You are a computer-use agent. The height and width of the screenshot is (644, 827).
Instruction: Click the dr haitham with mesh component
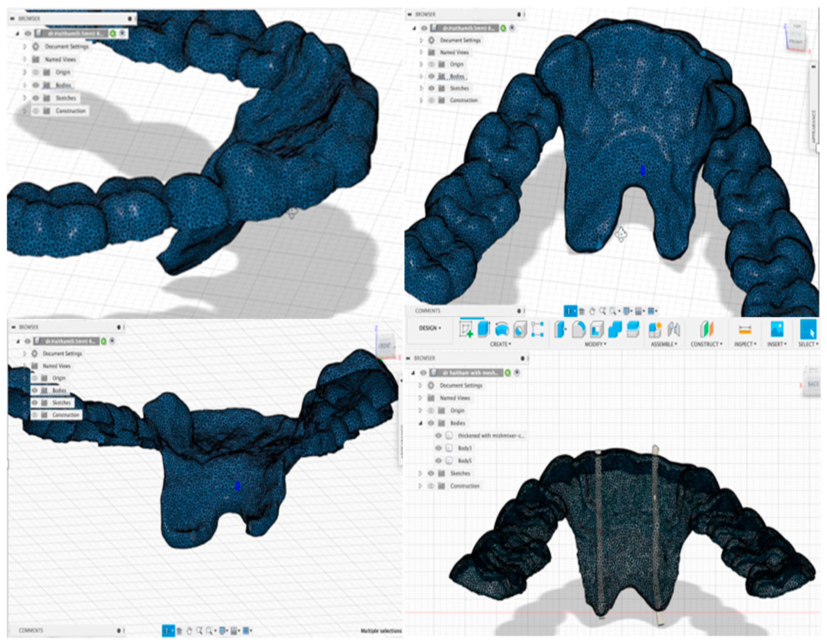pos(471,373)
